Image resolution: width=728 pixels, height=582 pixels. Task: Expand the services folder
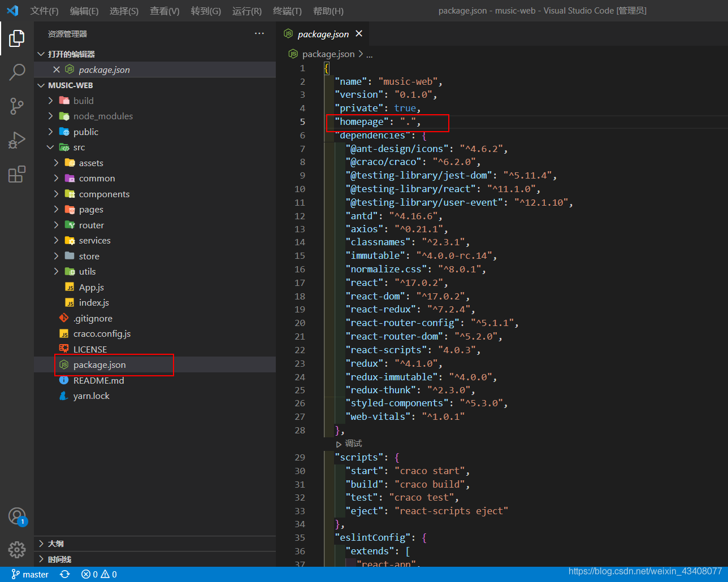click(155, 240)
